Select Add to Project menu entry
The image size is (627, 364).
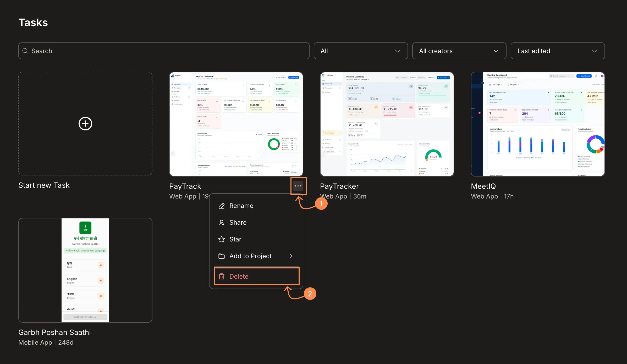pyautogui.click(x=256, y=256)
